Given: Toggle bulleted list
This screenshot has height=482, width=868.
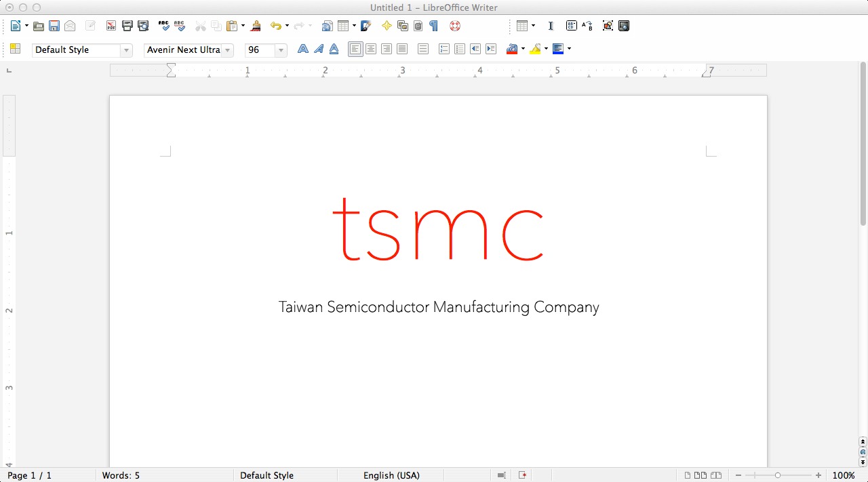Looking at the screenshot, I should click(460, 49).
